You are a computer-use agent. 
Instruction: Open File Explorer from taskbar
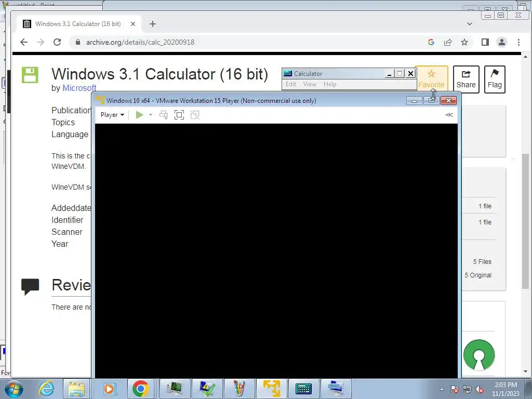pyautogui.click(x=76, y=389)
